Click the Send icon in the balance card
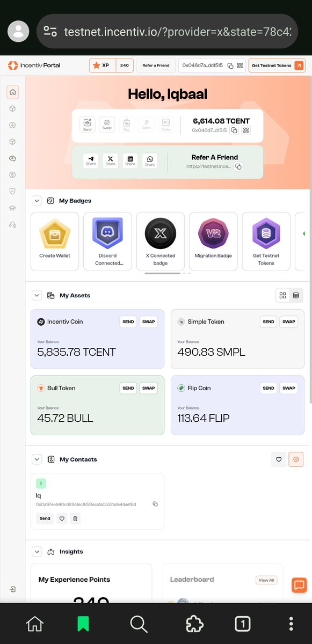The image size is (312, 644). coord(88,125)
